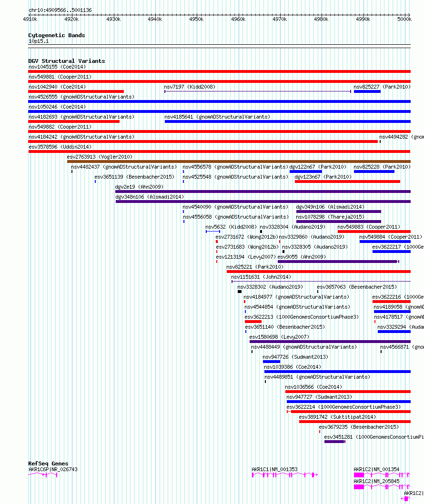Open the nsv5632 (Kidd2008) label
424x504 pixels.
(231, 227)
